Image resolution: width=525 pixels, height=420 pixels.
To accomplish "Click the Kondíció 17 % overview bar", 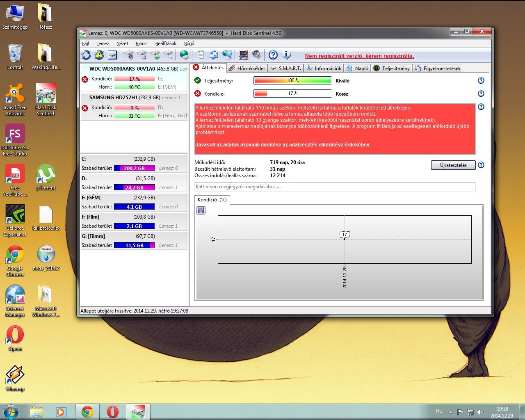I will point(292,94).
